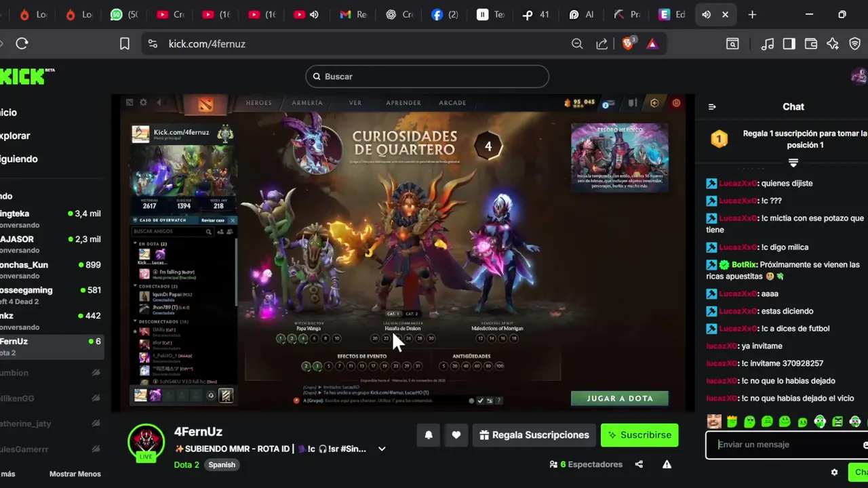Open Brave Shields lion icon
Image resolution: width=868 pixels, height=488 pixels.
click(628, 43)
